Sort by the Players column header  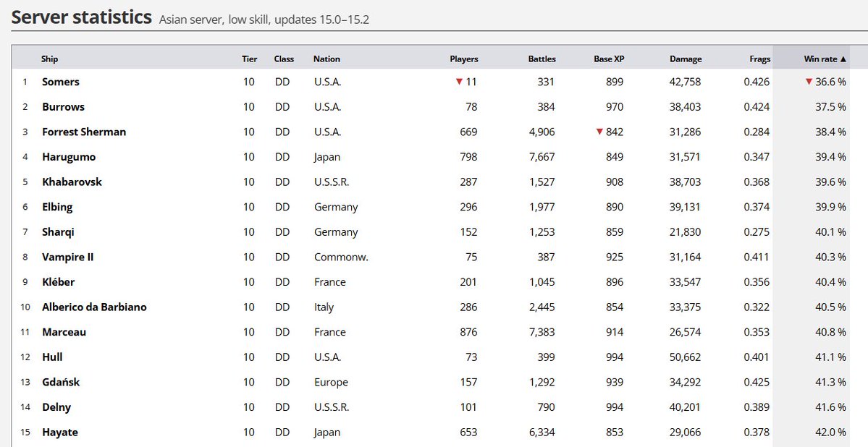tap(464, 59)
